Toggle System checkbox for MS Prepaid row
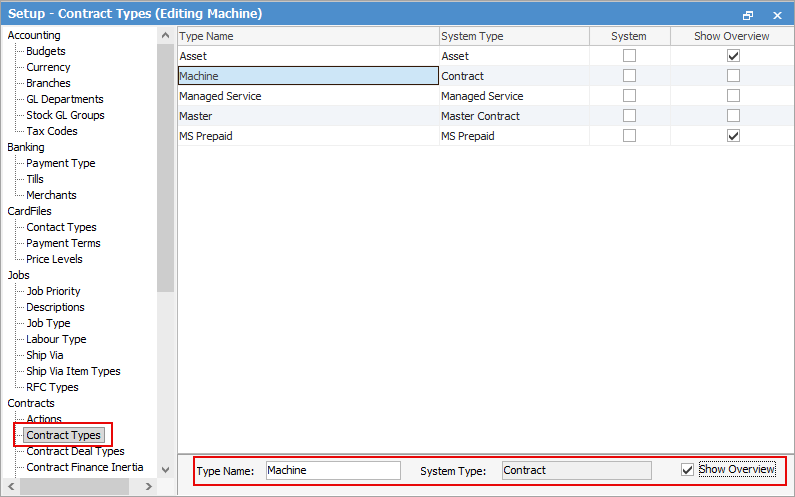The width and height of the screenshot is (795, 497). 629,135
